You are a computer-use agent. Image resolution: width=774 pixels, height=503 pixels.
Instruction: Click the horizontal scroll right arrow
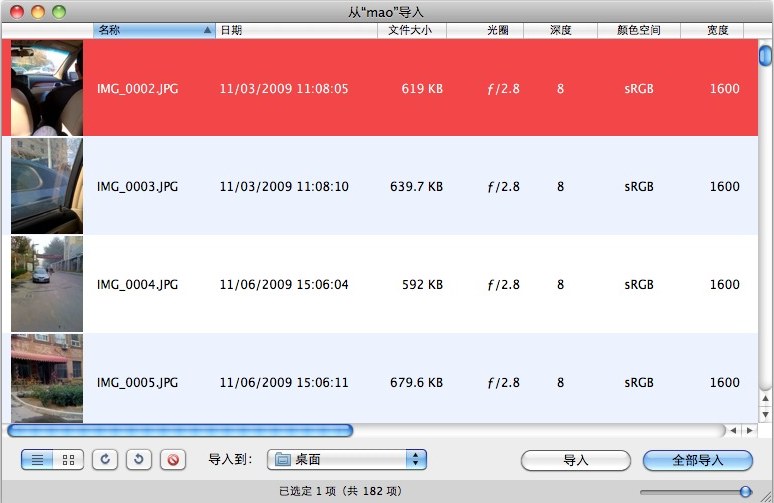coord(750,431)
